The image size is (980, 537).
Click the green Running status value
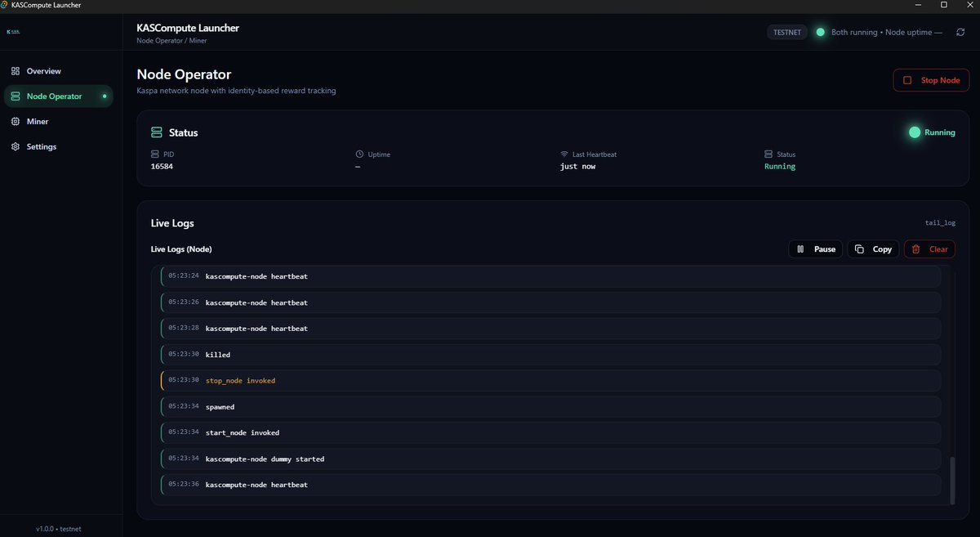pos(780,167)
